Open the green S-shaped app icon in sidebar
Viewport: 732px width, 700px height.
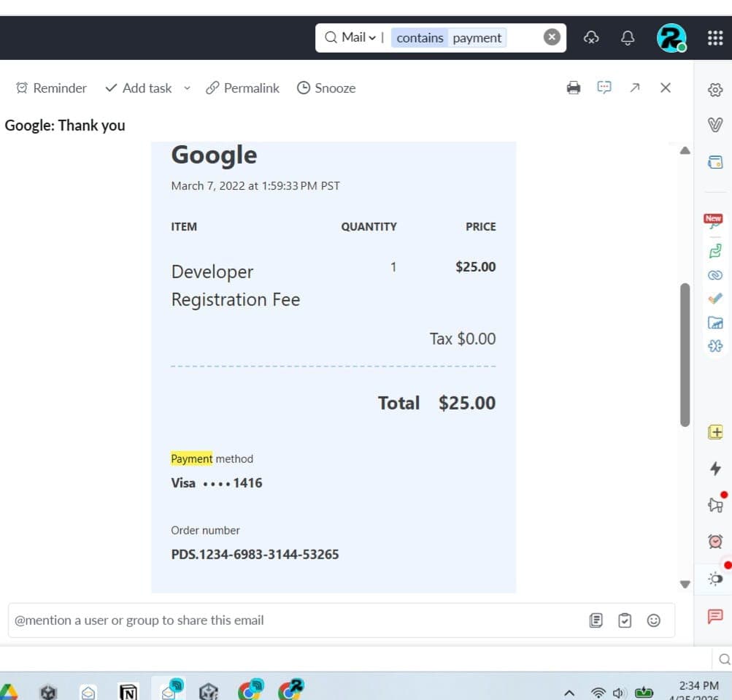point(715,251)
